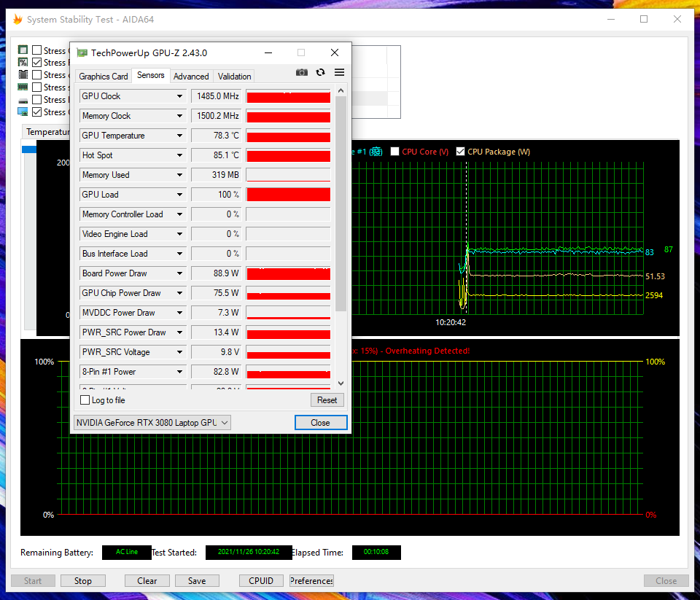Click the green memory module icon in AIDA64
The height and width of the screenshot is (600, 700).
click(x=23, y=87)
